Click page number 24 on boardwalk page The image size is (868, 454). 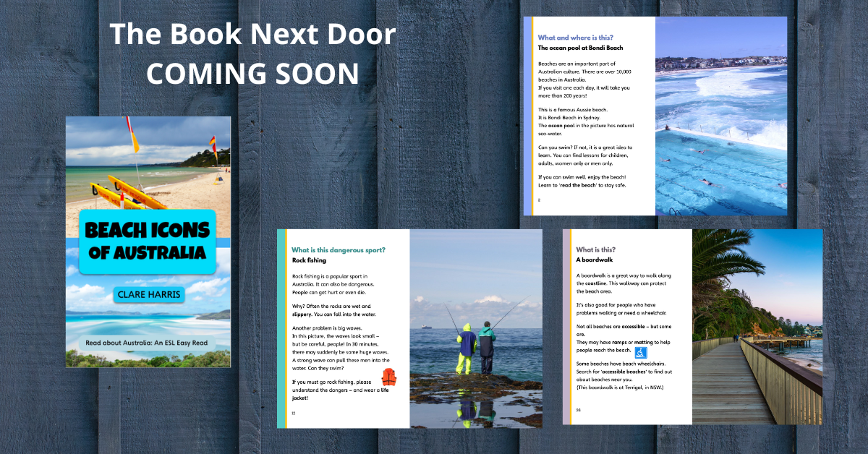(578, 410)
